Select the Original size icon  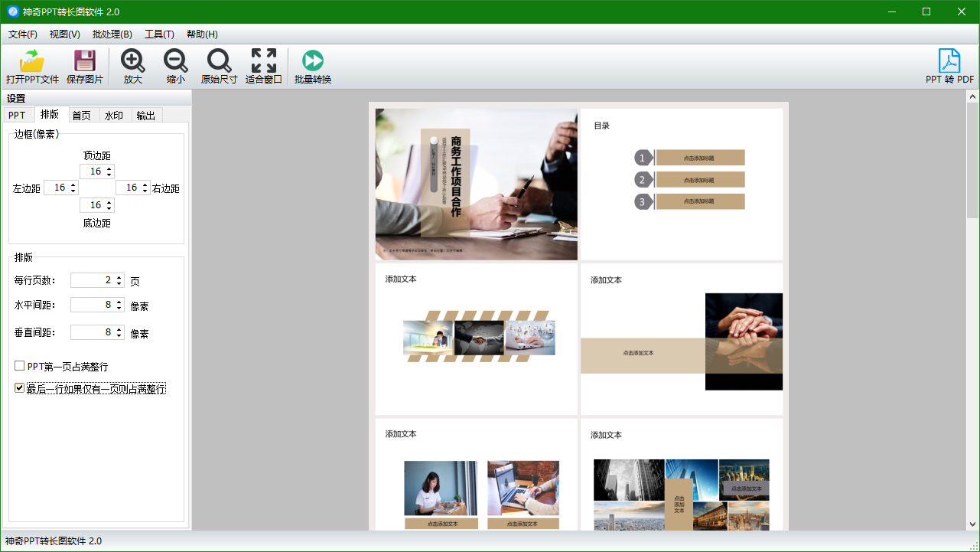(219, 61)
